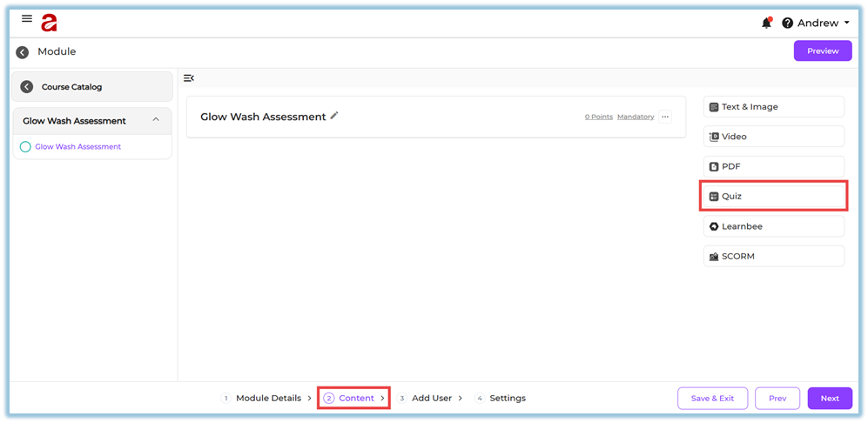Add a Quiz content block
The image size is (868, 423).
point(774,197)
